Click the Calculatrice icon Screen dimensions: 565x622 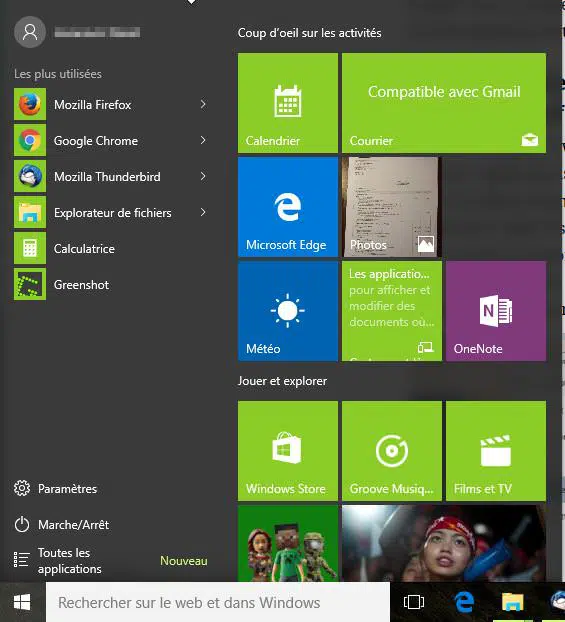point(30,248)
